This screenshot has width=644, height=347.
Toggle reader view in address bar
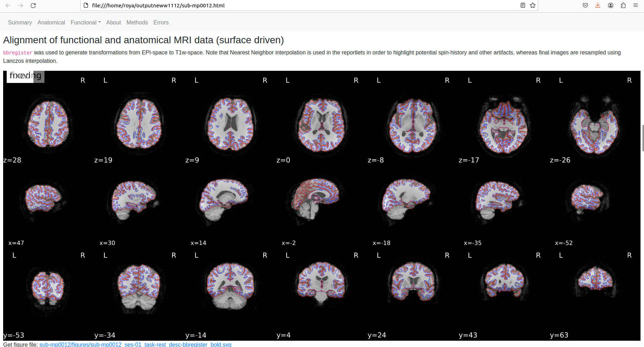coord(523,5)
